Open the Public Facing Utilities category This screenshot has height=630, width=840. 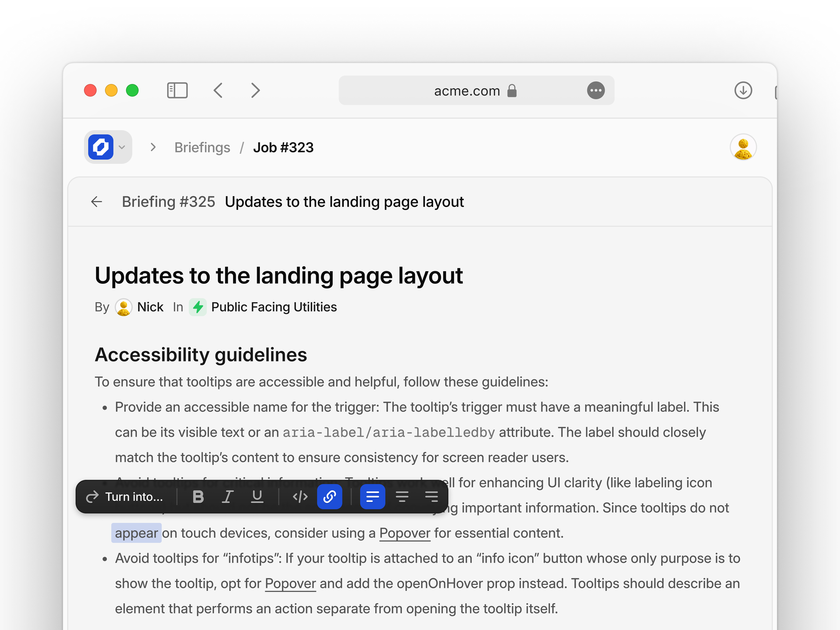274,307
